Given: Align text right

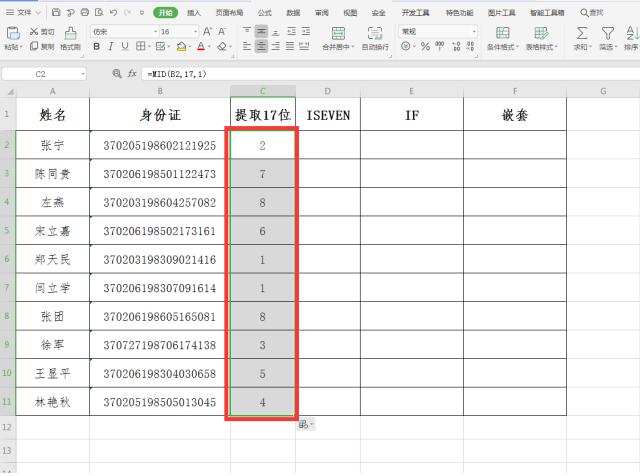Looking at the screenshot, I should 276,46.
